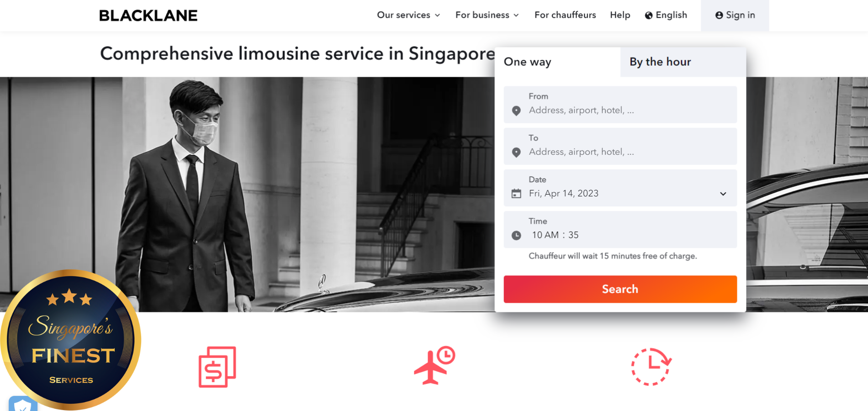Click the dashed circular clock icon

651,367
